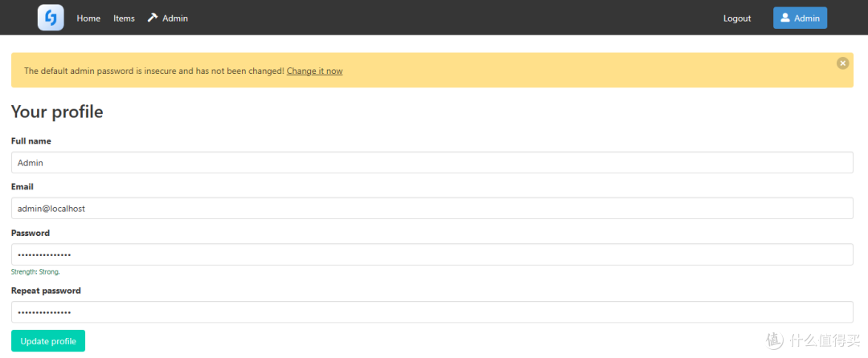The width and height of the screenshot is (868, 358).
Task: Click into the Email input field
Action: (x=432, y=208)
